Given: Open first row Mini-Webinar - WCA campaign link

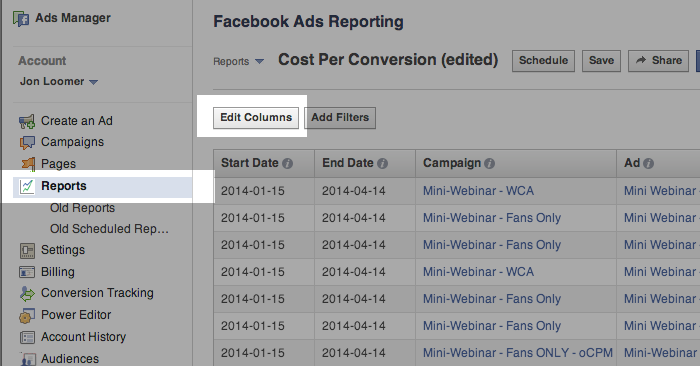Looking at the screenshot, I should (x=478, y=191).
